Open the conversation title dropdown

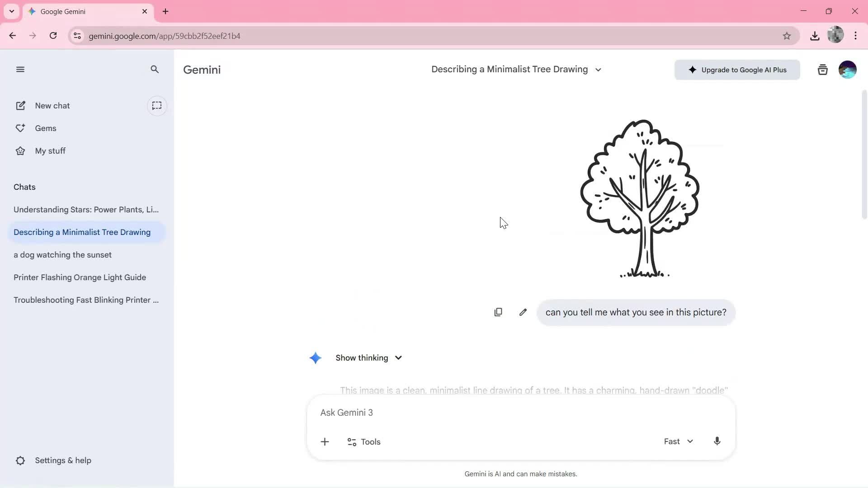pos(598,70)
